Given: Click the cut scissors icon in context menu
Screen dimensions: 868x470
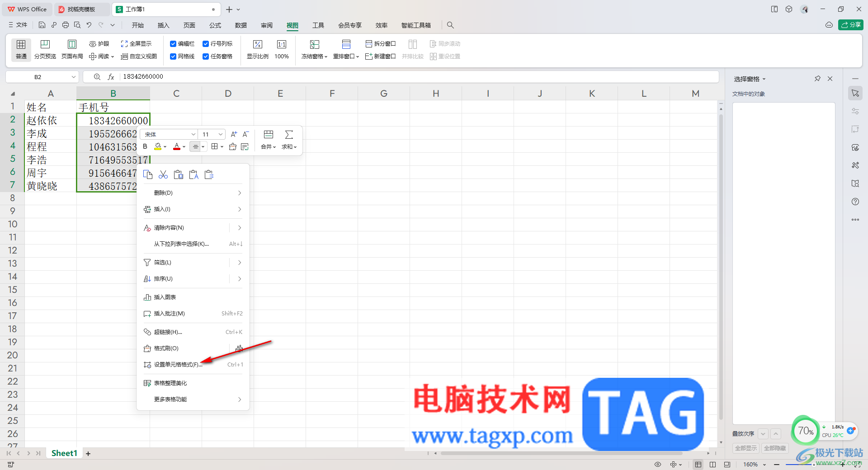Looking at the screenshot, I should coord(163,175).
